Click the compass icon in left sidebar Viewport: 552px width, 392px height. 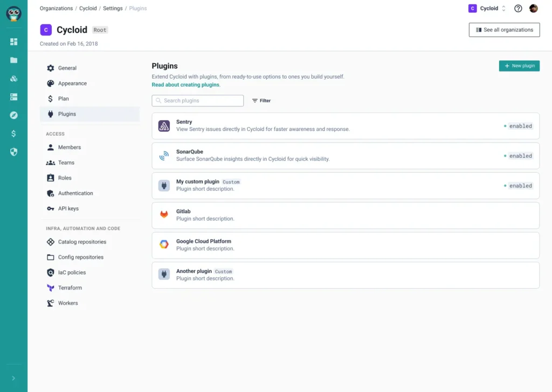[13, 115]
